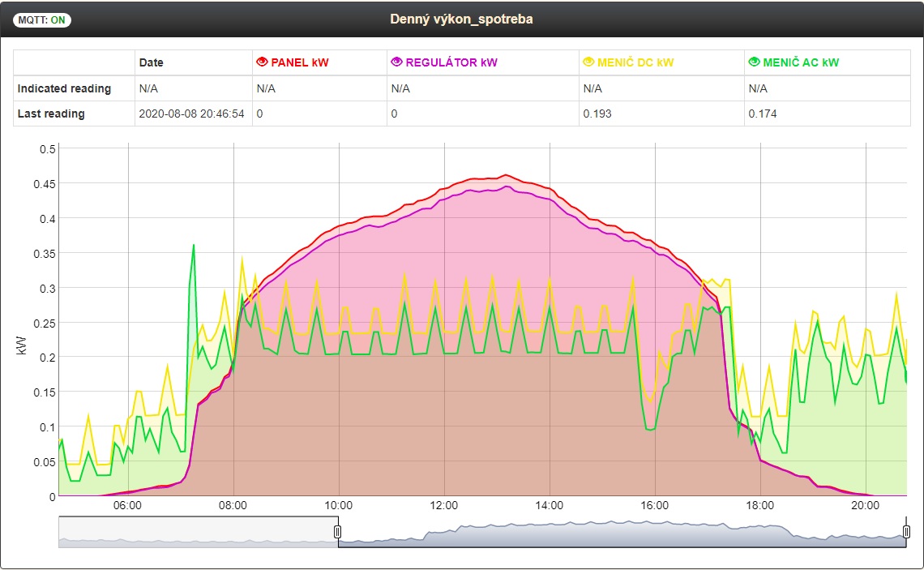924x570 pixels.
Task: Click unselected left portion of range overview
Action: tap(198, 532)
